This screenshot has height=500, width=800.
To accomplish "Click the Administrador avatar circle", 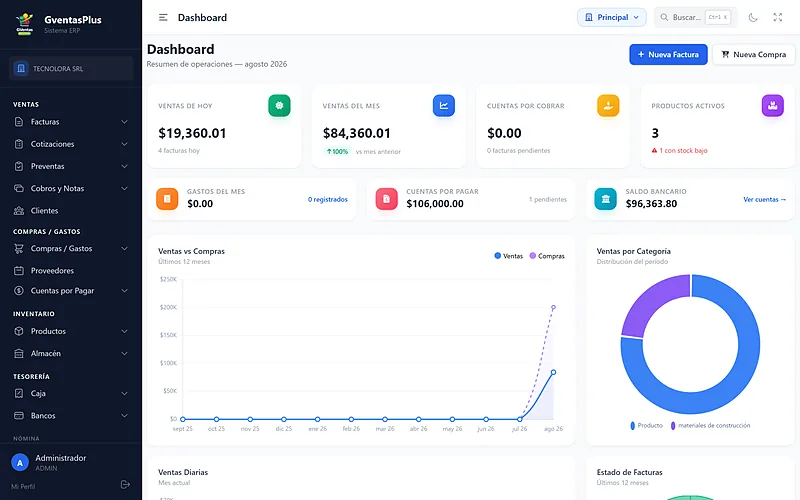I will 20,463.
